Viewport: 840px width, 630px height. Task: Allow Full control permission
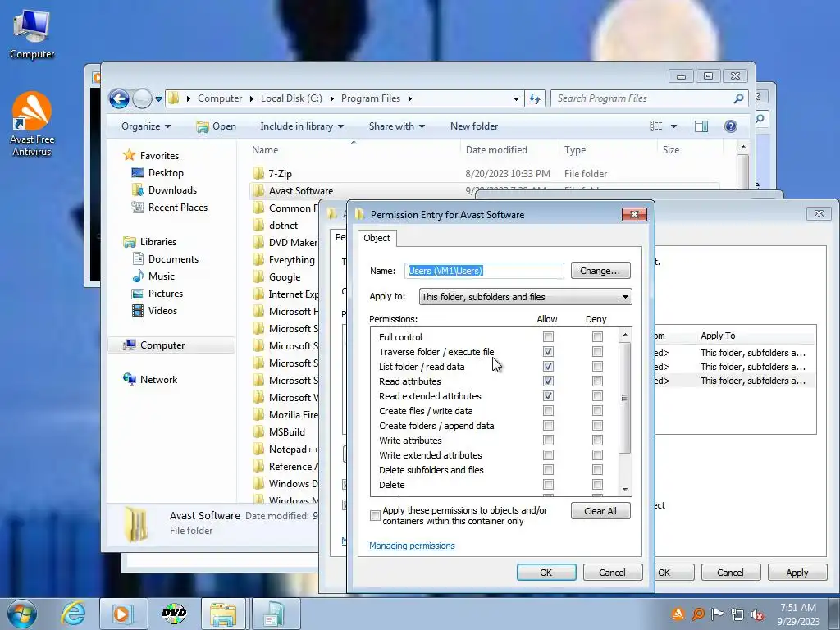pos(548,337)
